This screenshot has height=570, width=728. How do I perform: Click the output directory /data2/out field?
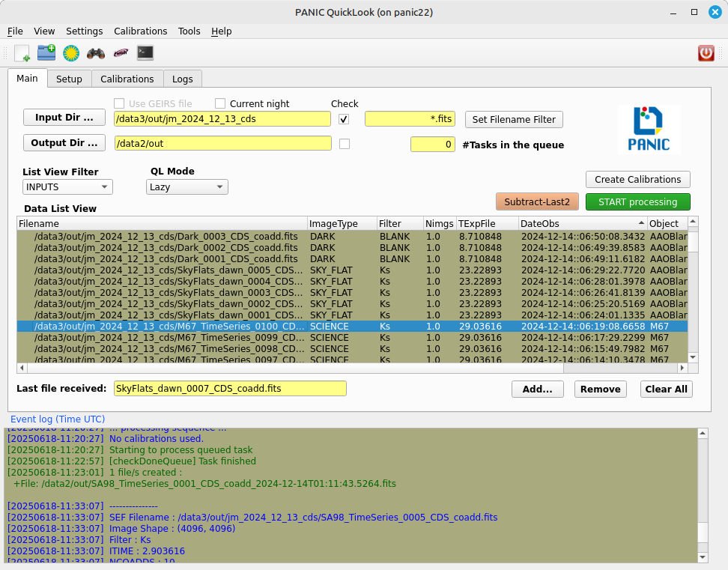click(x=223, y=143)
